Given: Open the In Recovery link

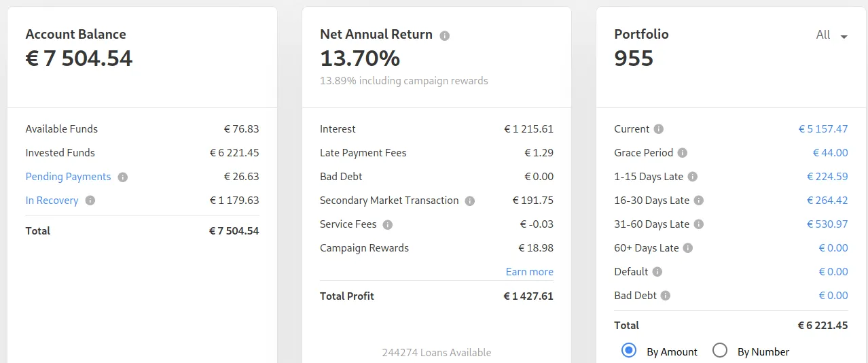Looking at the screenshot, I should pos(52,201).
